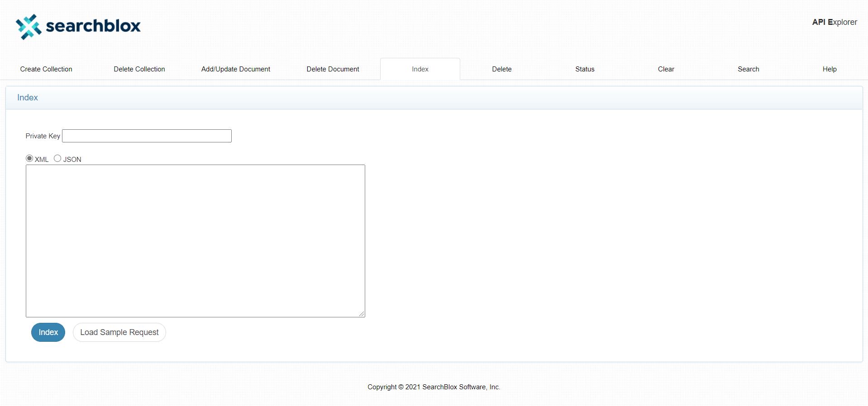
Task: Click the blue Index button
Action: pos(48,332)
